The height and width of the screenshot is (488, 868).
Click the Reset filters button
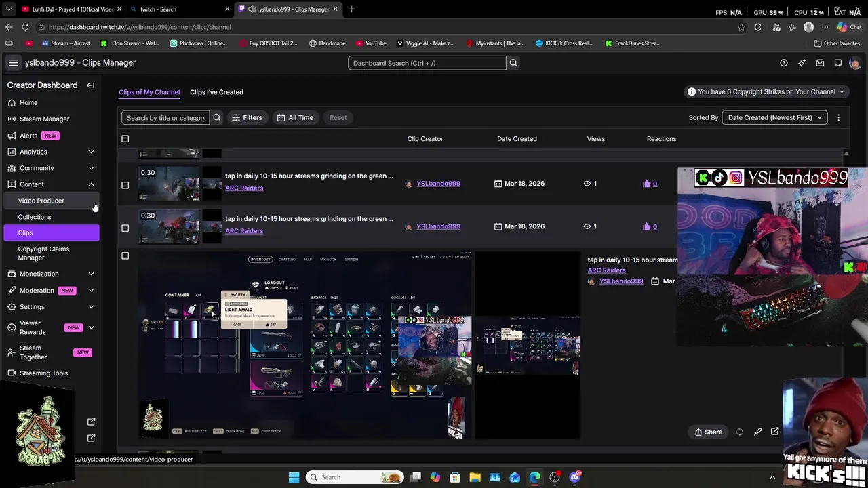338,117
